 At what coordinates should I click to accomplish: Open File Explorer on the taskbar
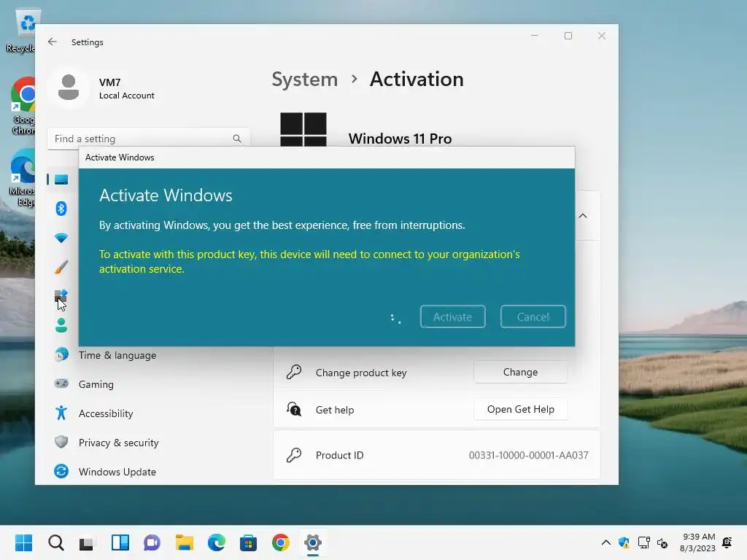[185, 542]
